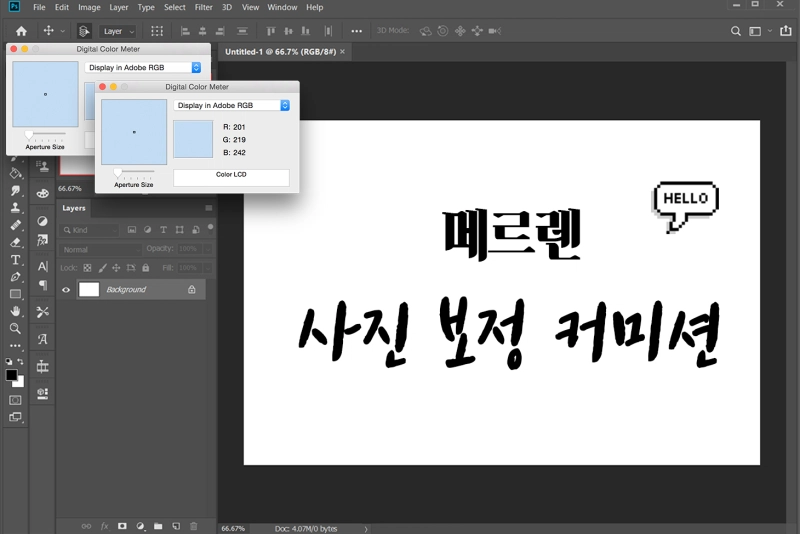This screenshot has width=800, height=534.
Task: Open the Display in Adobe RGB dropdown
Action: pyautogui.click(x=232, y=105)
